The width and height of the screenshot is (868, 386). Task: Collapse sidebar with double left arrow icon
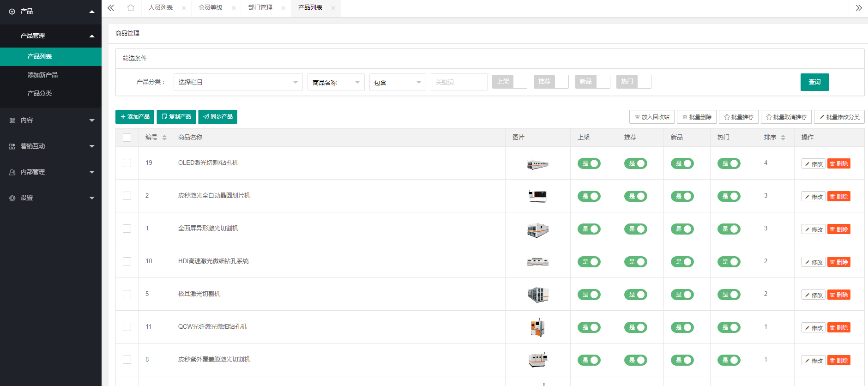(111, 8)
